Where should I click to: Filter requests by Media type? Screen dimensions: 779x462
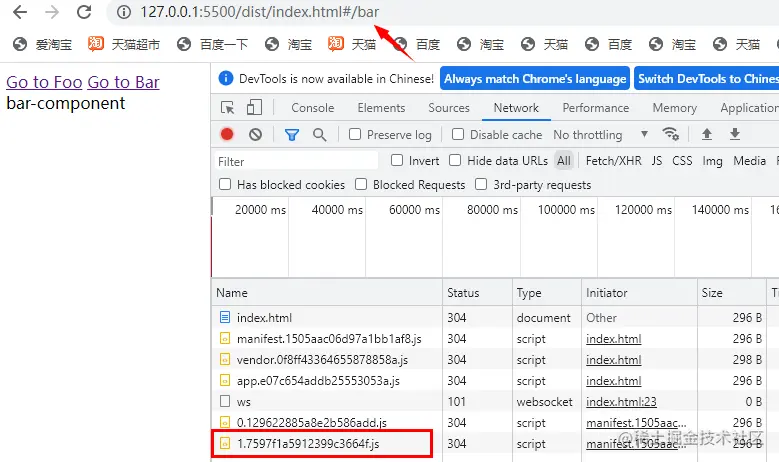tap(749, 161)
